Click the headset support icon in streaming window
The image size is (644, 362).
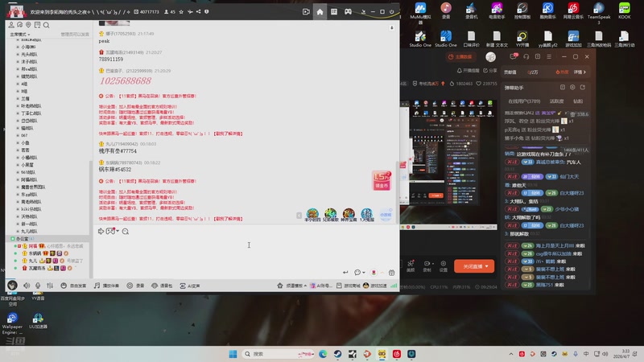526,56
